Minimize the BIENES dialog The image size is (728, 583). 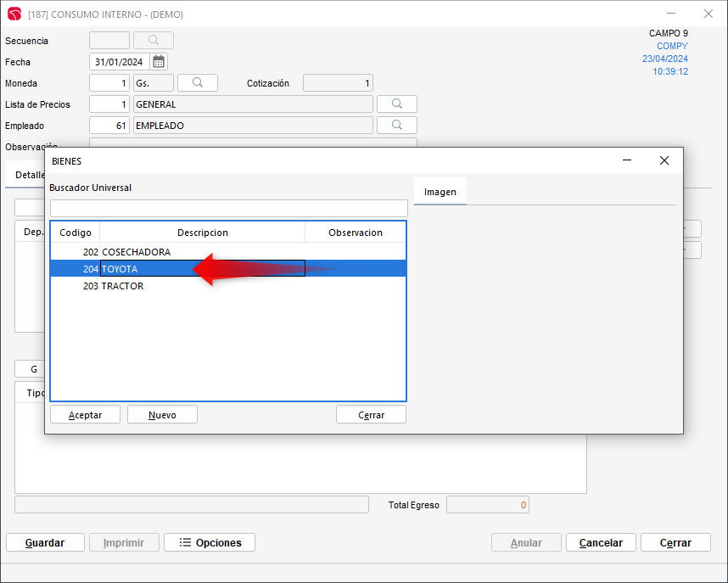(x=627, y=160)
